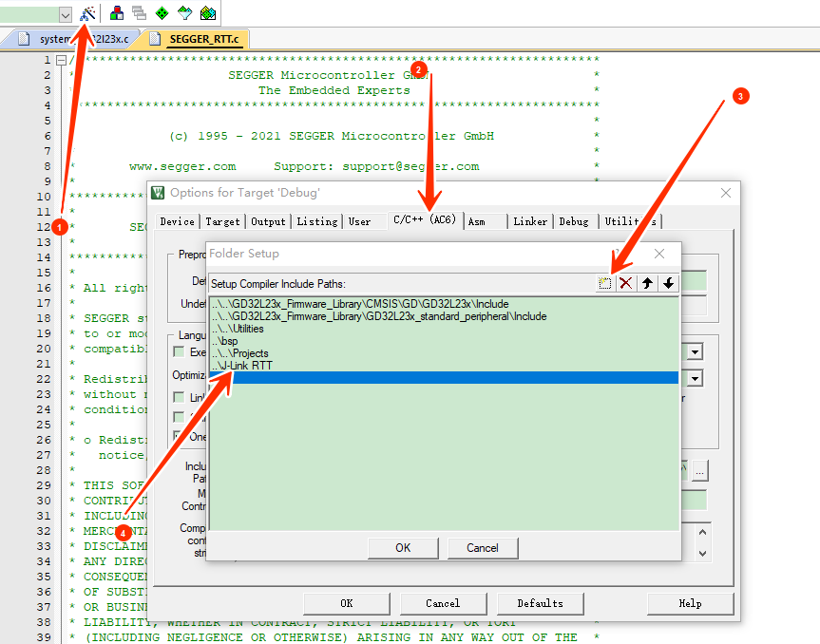820x644 pixels.
Task: Click OK in Options for Target dialog
Action: point(347,604)
